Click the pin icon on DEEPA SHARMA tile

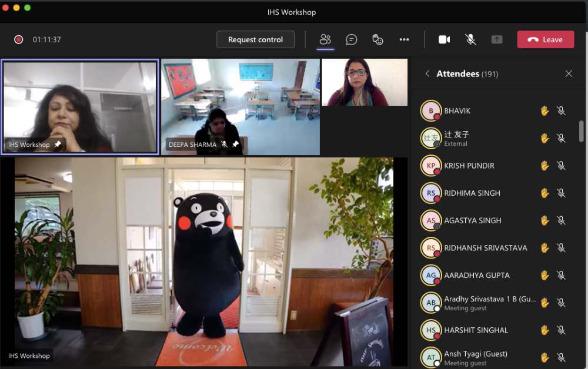[236, 144]
